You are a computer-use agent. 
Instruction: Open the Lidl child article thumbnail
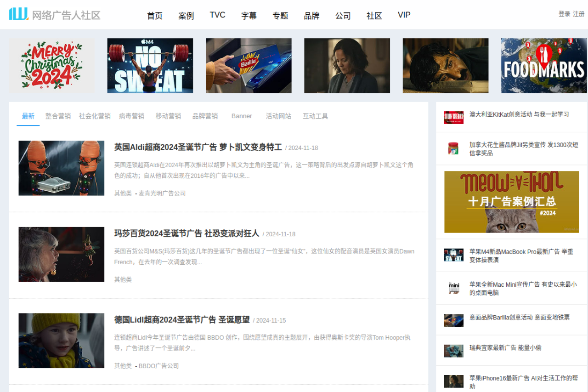click(x=62, y=341)
